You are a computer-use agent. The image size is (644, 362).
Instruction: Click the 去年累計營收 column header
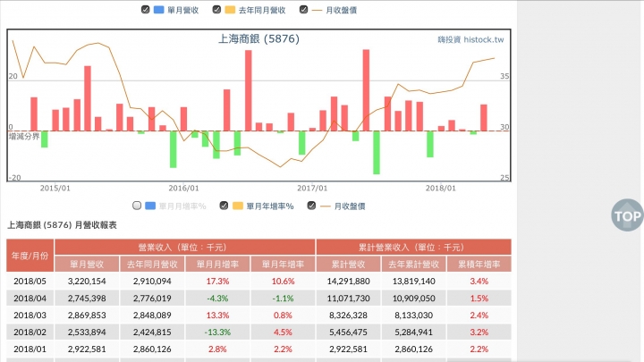413,265
